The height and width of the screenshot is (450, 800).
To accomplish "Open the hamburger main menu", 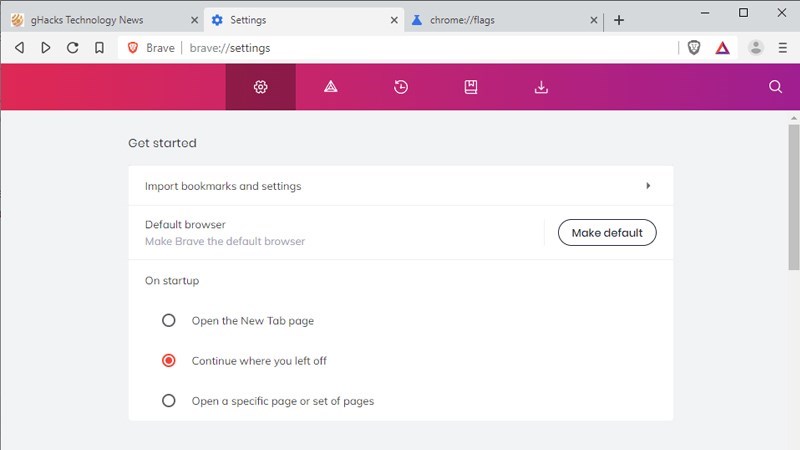I will 783,48.
